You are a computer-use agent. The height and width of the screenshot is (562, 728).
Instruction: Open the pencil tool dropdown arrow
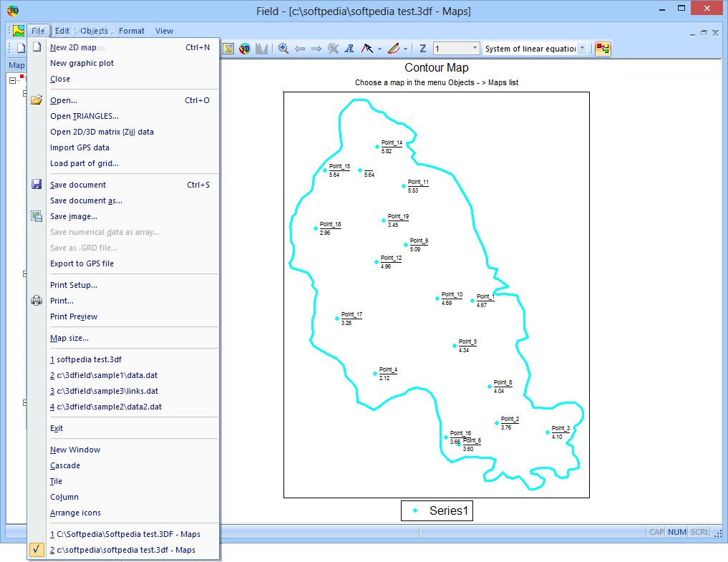click(405, 49)
